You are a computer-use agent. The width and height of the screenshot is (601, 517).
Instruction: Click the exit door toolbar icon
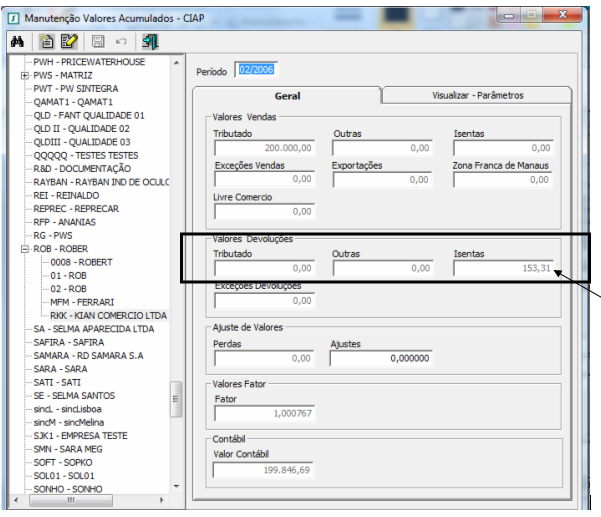coord(150,42)
